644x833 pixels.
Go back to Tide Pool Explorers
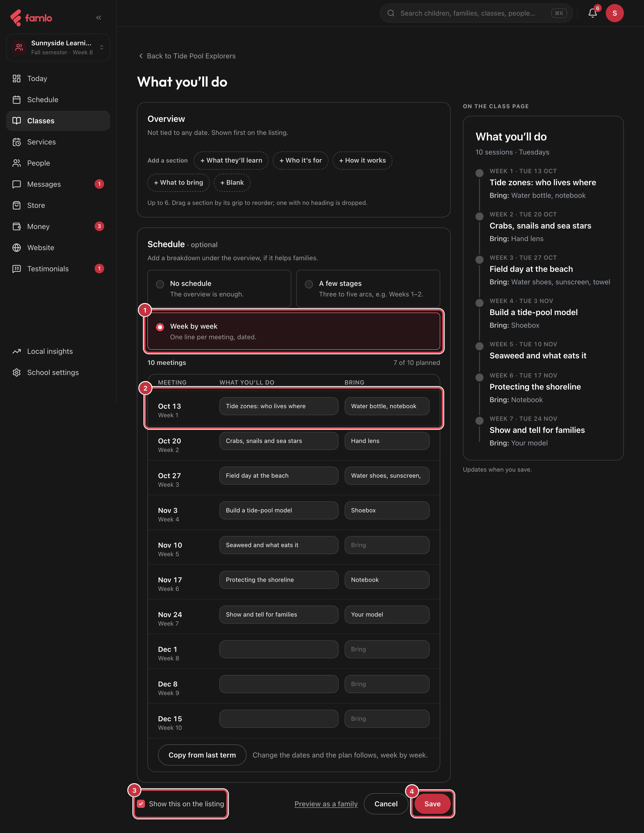187,56
